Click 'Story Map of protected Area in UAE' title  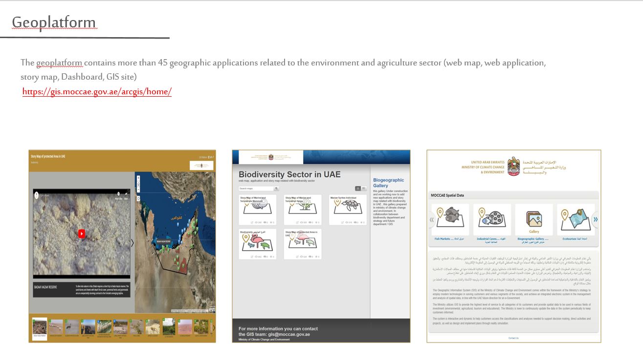(x=48, y=156)
